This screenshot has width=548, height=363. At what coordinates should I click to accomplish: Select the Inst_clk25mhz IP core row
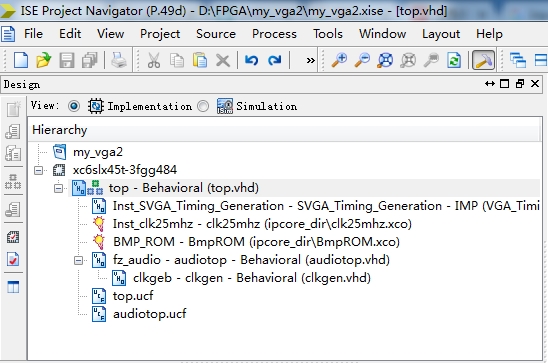point(262,224)
